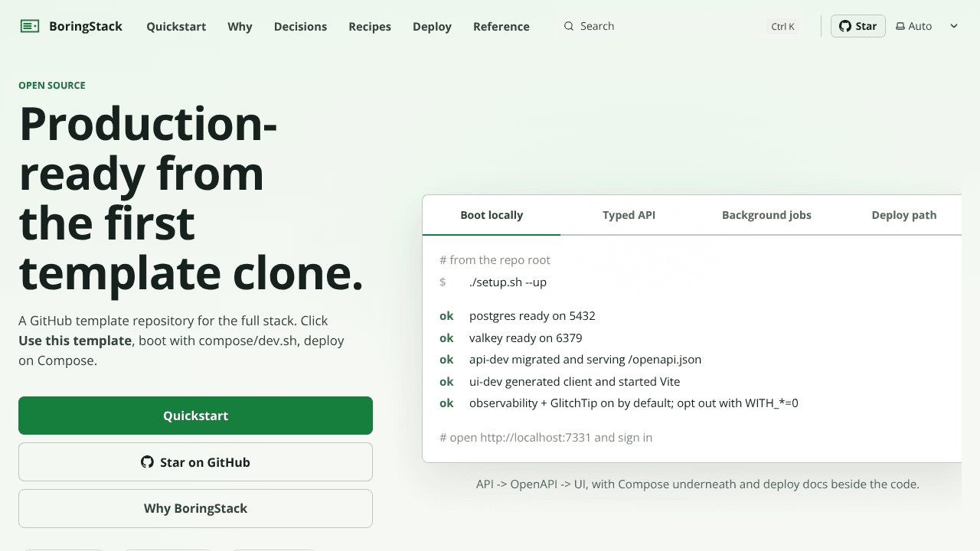Click the Auto theme monitor icon
This screenshot has height=551, width=980.
click(x=900, y=26)
